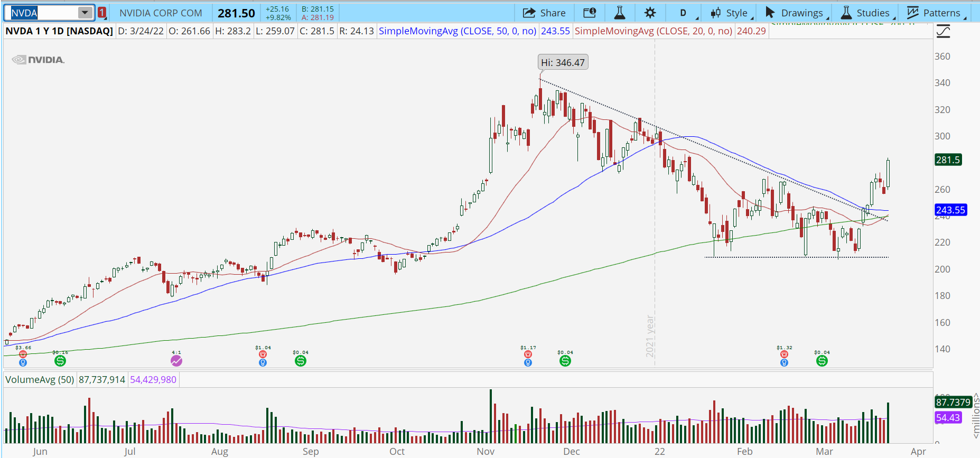Click the O: 261.66 open value
This screenshot has width=980, height=458.
pos(189,31)
